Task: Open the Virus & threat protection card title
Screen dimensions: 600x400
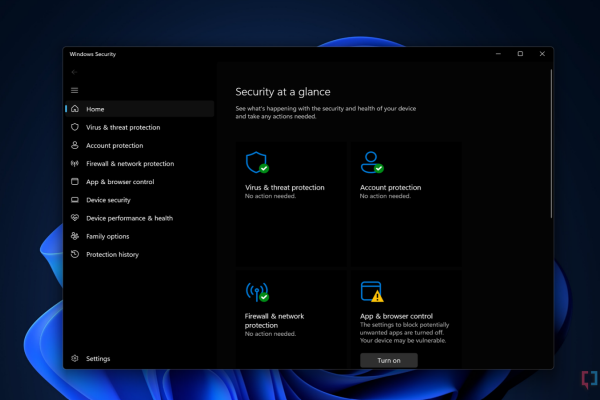Action: coord(284,188)
